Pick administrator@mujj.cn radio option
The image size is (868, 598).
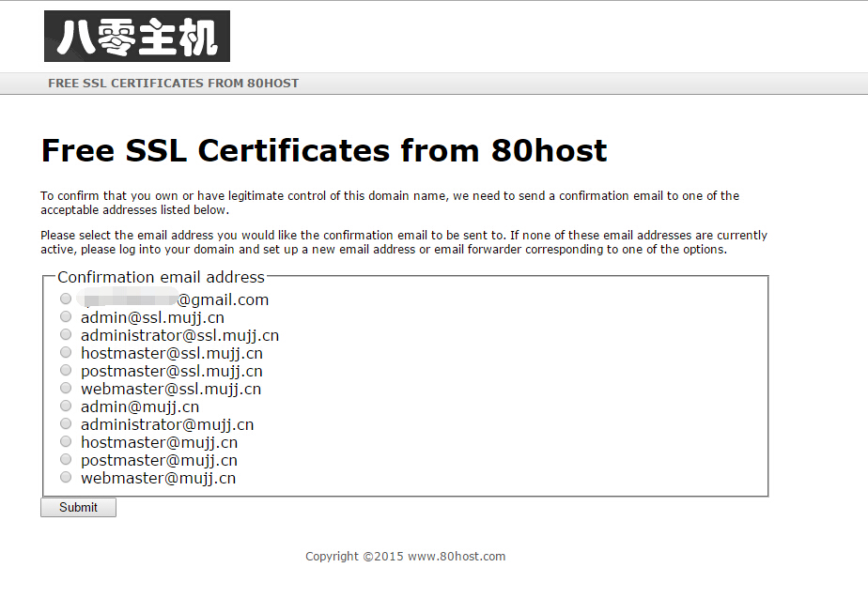[66, 423]
